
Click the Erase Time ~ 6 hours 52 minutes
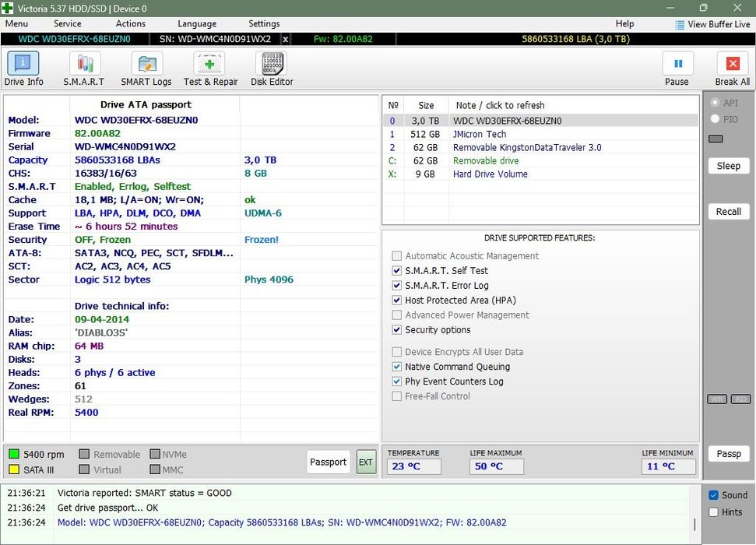[126, 227]
